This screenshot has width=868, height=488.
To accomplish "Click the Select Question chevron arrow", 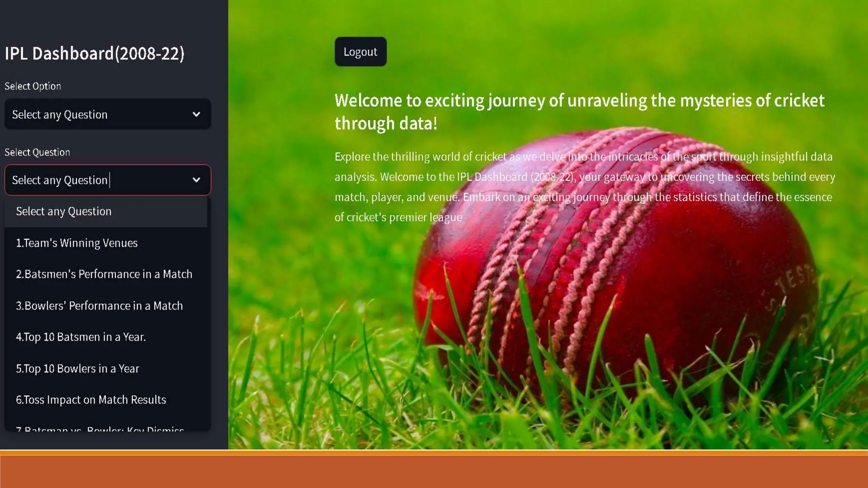I will (196, 180).
